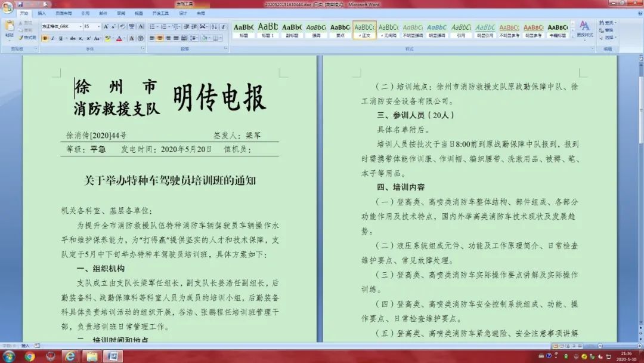644x363 pixels.
Task: Toggle italic formatting on
Action: 52,37
